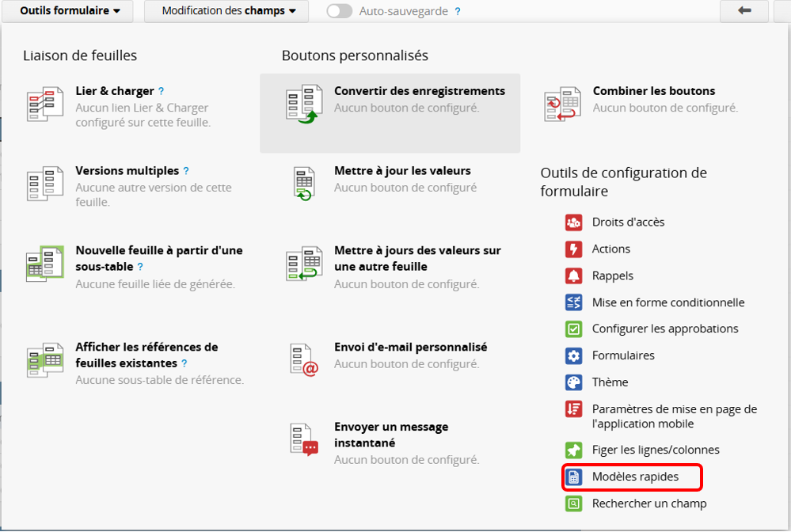The height and width of the screenshot is (532, 791).
Task: Expand the Modification des champs dropdown
Action: click(x=229, y=11)
